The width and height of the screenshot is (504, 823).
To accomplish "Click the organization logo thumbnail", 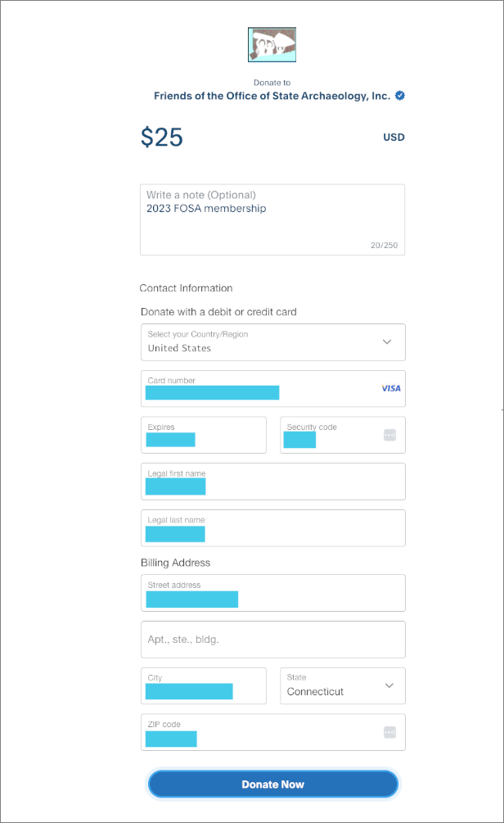I will (x=272, y=45).
